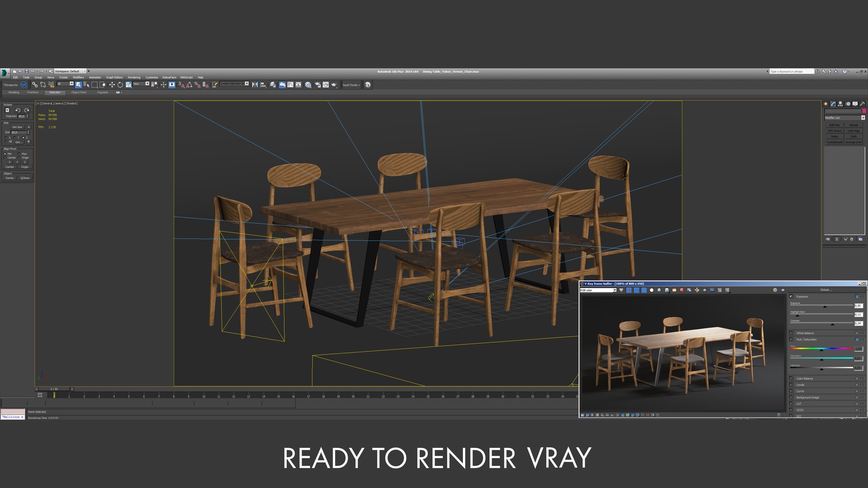868x488 pixels.
Task: Uncheck the Exposure checkbox
Action: (x=791, y=296)
